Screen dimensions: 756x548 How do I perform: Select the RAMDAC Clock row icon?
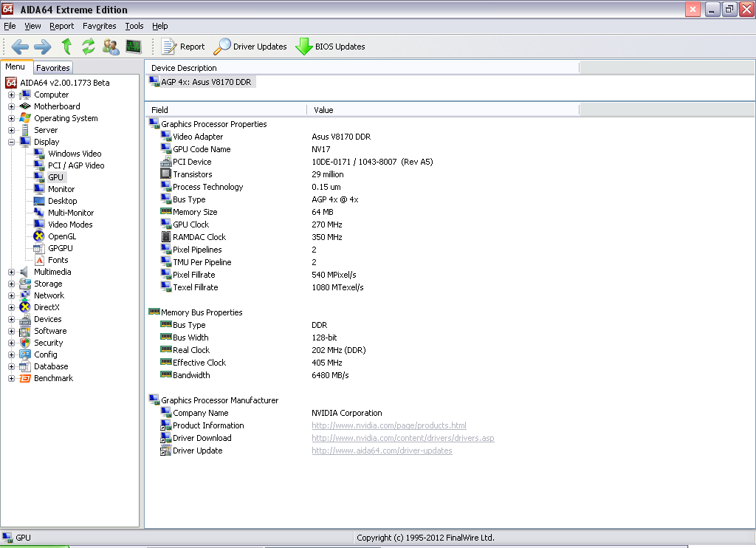point(166,236)
